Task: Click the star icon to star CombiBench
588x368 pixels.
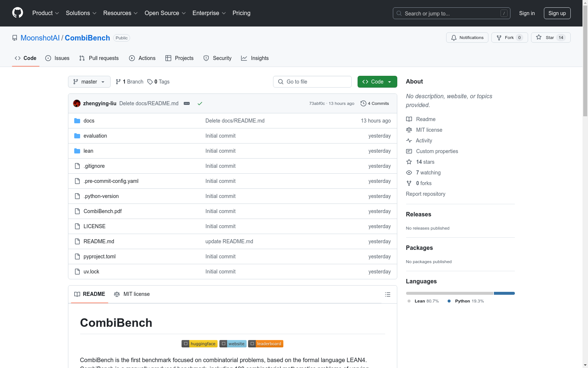Action: click(539, 37)
